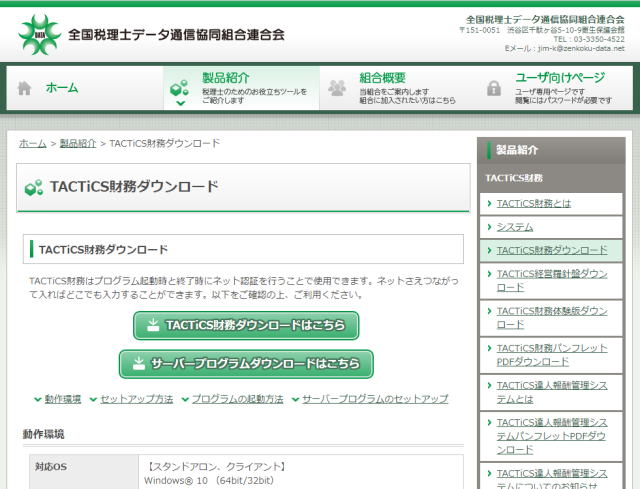Open the ホーム navigation tab
This screenshot has height=489, width=640.
[x=85, y=88]
